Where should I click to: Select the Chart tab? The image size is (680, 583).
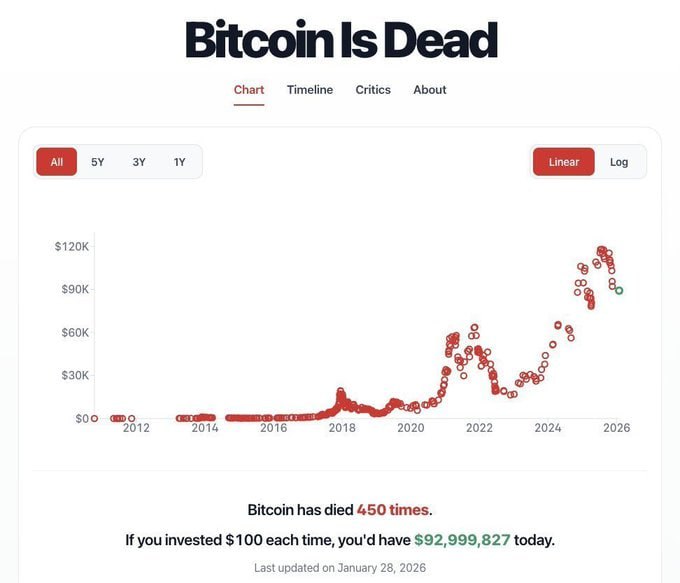[x=249, y=90]
